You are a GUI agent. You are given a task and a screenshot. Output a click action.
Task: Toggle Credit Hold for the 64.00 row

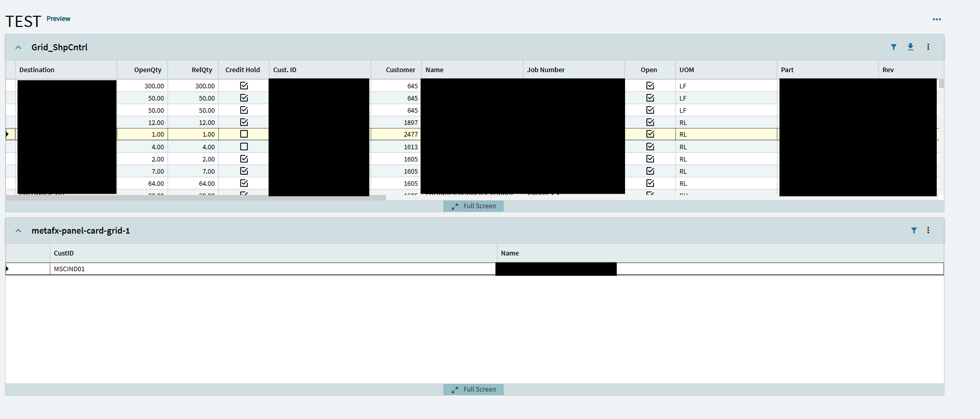click(244, 183)
